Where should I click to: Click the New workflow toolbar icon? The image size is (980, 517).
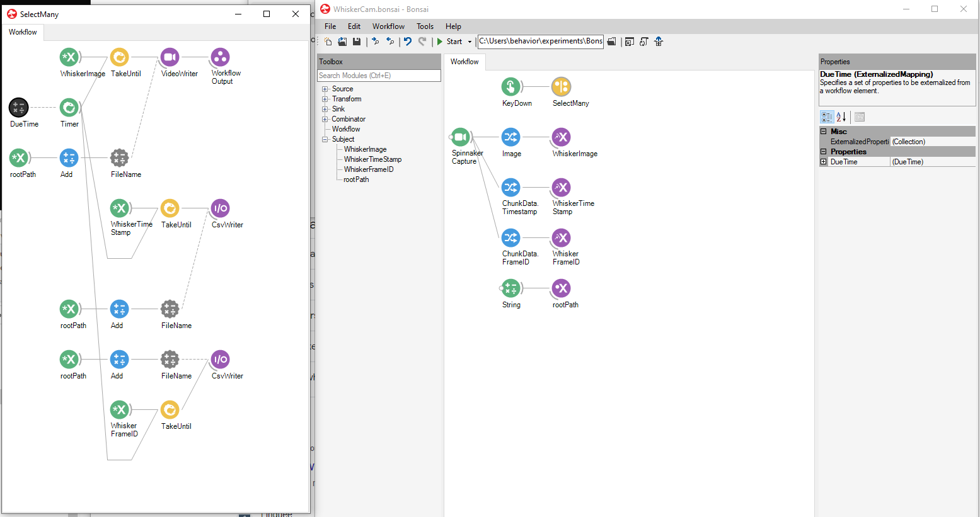tap(328, 41)
